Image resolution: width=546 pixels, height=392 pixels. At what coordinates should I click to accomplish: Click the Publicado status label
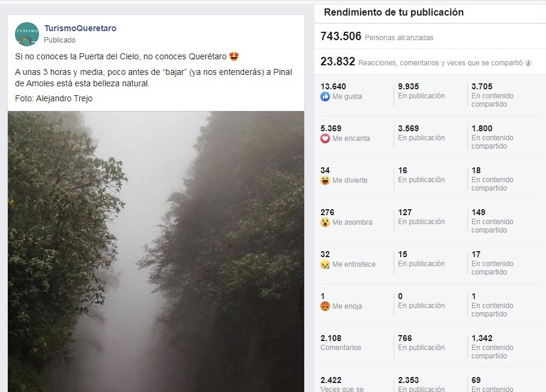(x=59, y=40)
